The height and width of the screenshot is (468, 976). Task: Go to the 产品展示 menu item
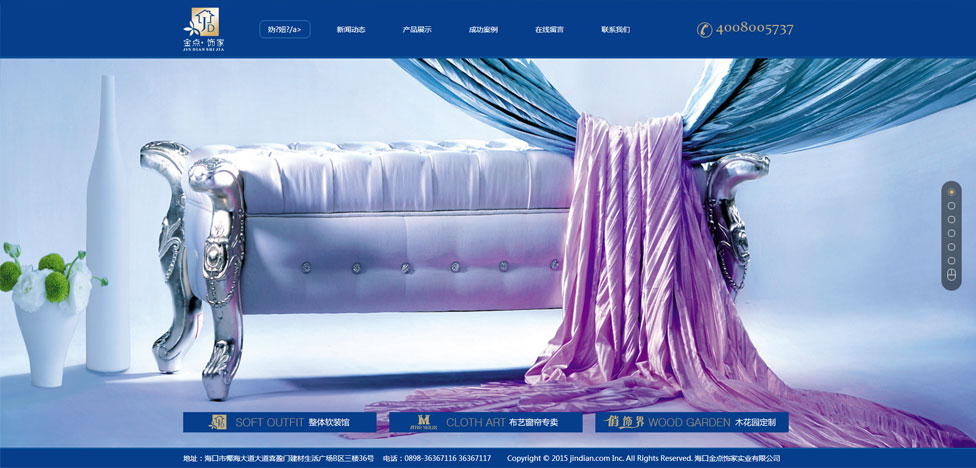pyautogui.click(x=417, y=30)
